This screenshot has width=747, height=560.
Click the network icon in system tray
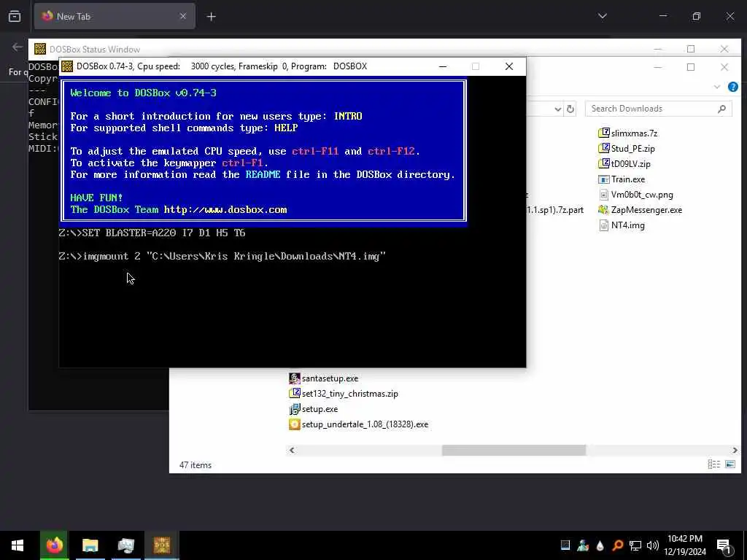635,545
